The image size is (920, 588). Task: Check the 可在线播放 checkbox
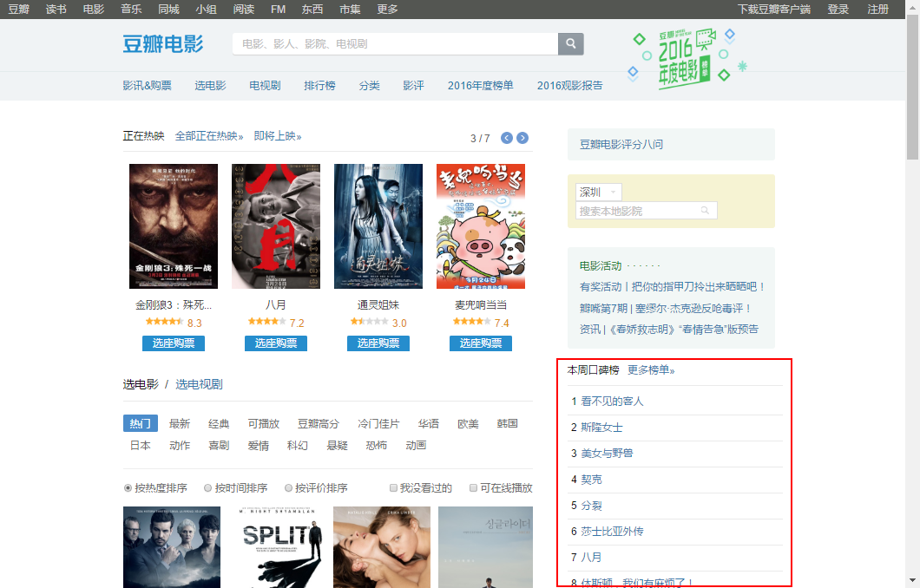point(474,487)
